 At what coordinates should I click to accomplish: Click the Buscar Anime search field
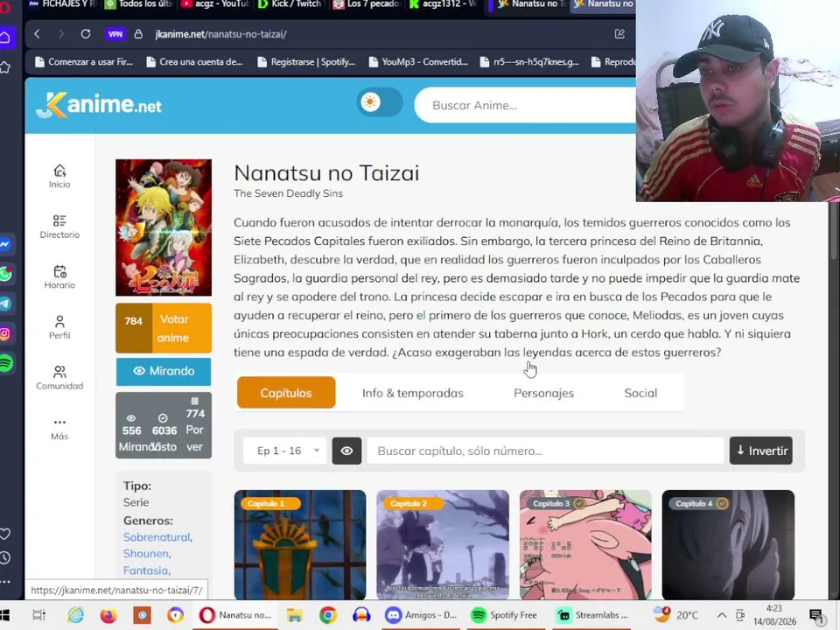point(525,106)
